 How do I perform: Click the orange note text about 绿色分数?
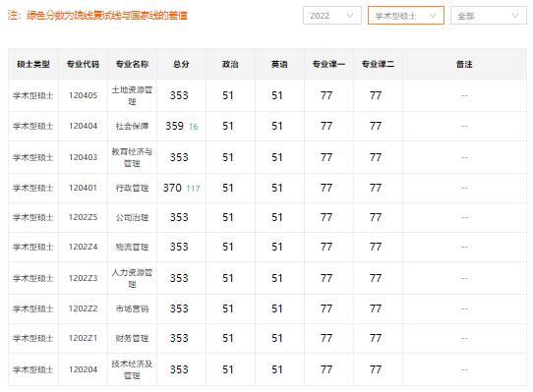[97, 16]
